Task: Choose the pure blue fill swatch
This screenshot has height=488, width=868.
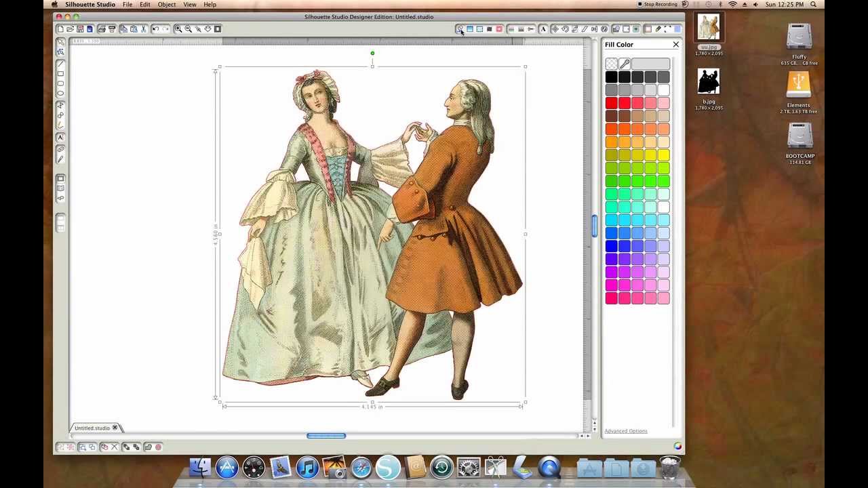Action: tap(611, 246)
